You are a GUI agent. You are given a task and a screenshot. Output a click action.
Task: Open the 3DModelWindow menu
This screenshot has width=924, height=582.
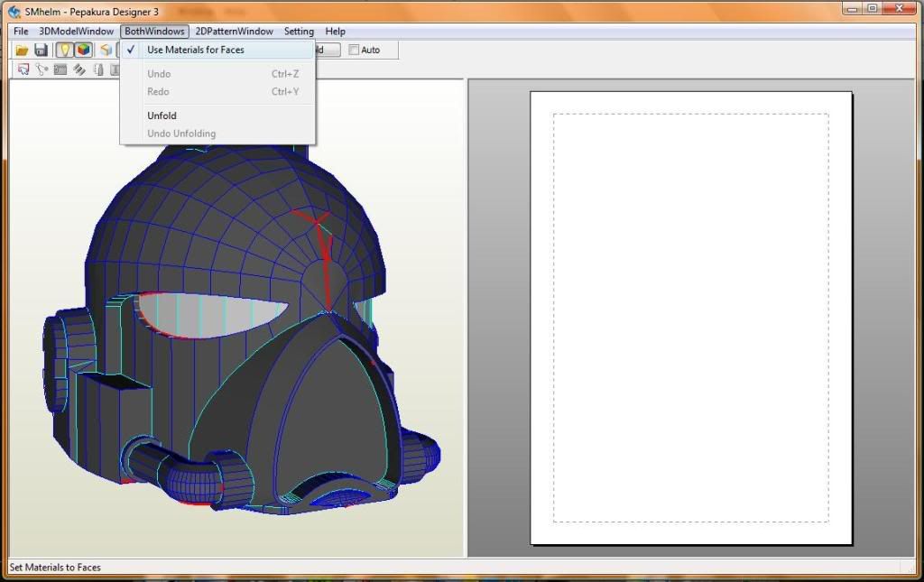point(76,32)
